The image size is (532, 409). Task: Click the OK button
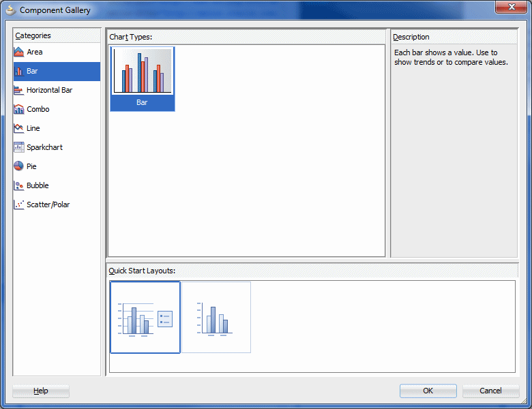[428, 391]
